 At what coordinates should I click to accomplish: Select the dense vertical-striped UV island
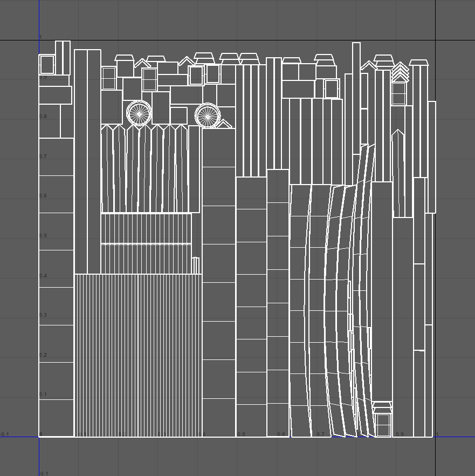tap(138, 355)
